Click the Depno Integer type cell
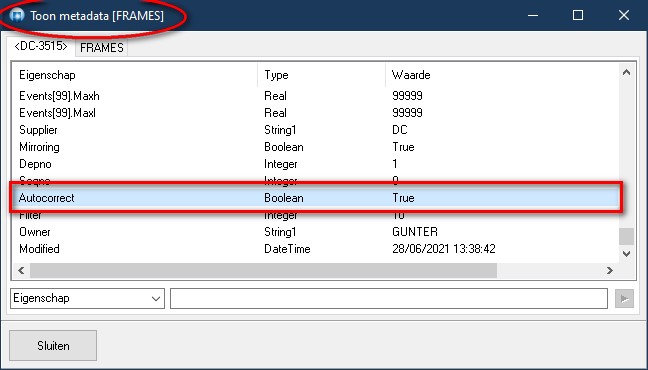The width and height of the screenshot is (648, 370). pos(281,164)
